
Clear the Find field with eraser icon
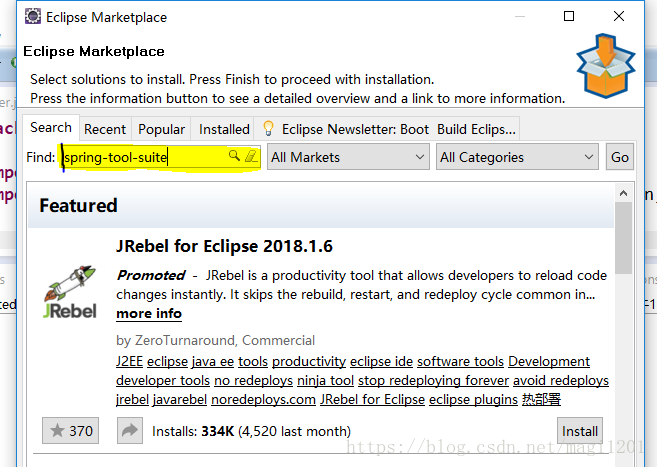point(251,156)
